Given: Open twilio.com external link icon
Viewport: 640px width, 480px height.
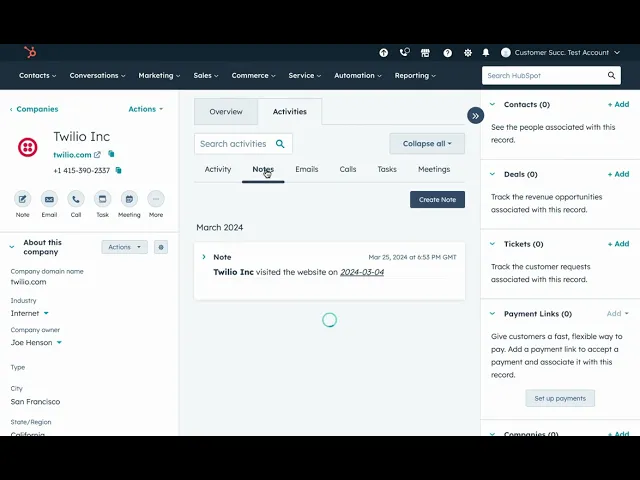Looking at the screenshot, I should tap(97, 155).
